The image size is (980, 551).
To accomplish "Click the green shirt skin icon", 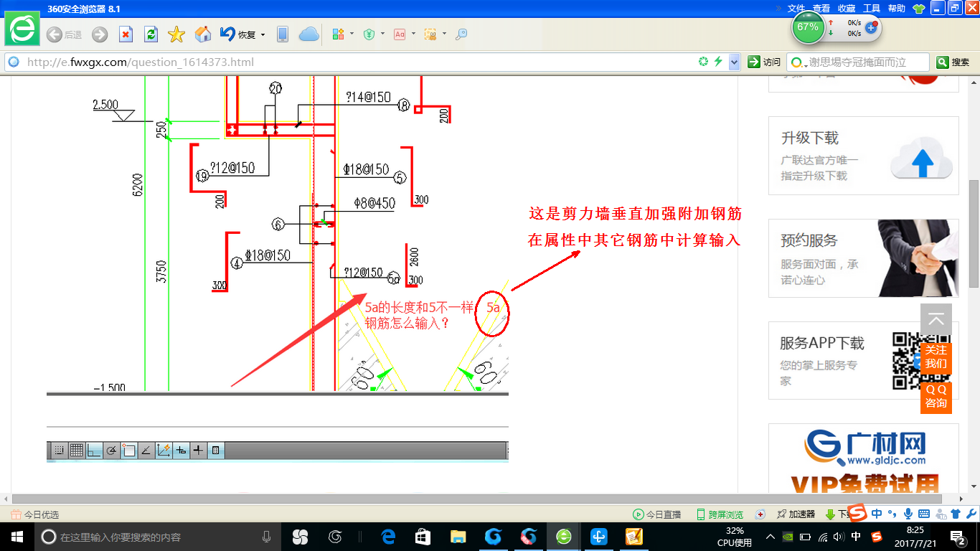I will 918,9.
